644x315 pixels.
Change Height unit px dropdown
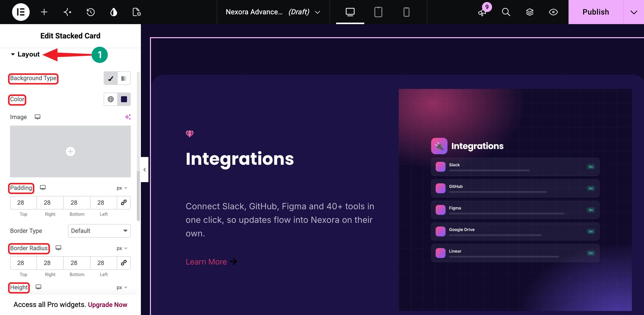[122, 287]
